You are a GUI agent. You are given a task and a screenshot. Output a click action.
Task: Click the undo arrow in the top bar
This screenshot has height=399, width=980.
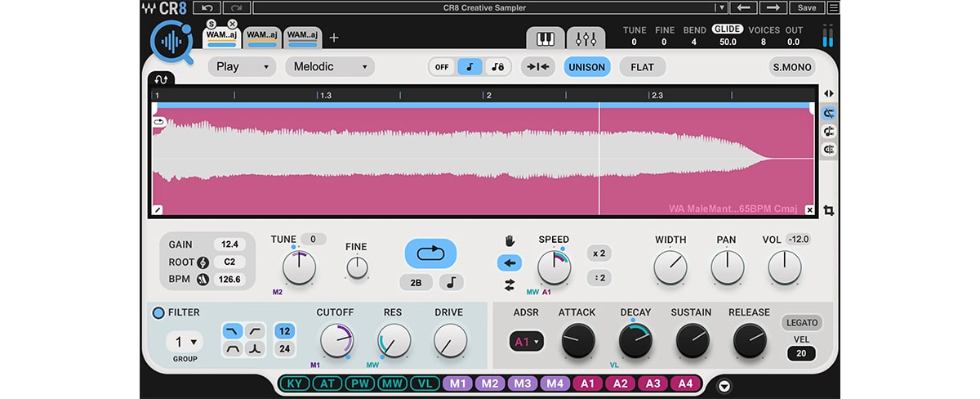(207, 7)
